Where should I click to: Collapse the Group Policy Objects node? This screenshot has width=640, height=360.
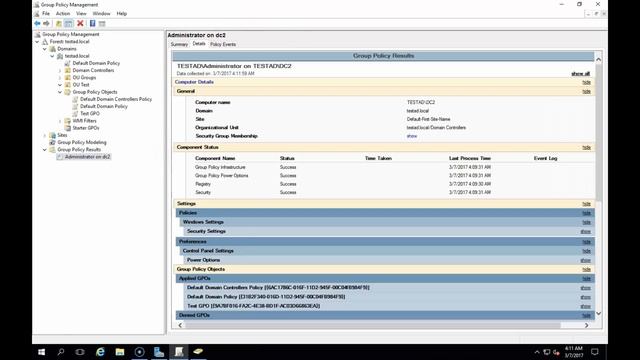(60, 92)
